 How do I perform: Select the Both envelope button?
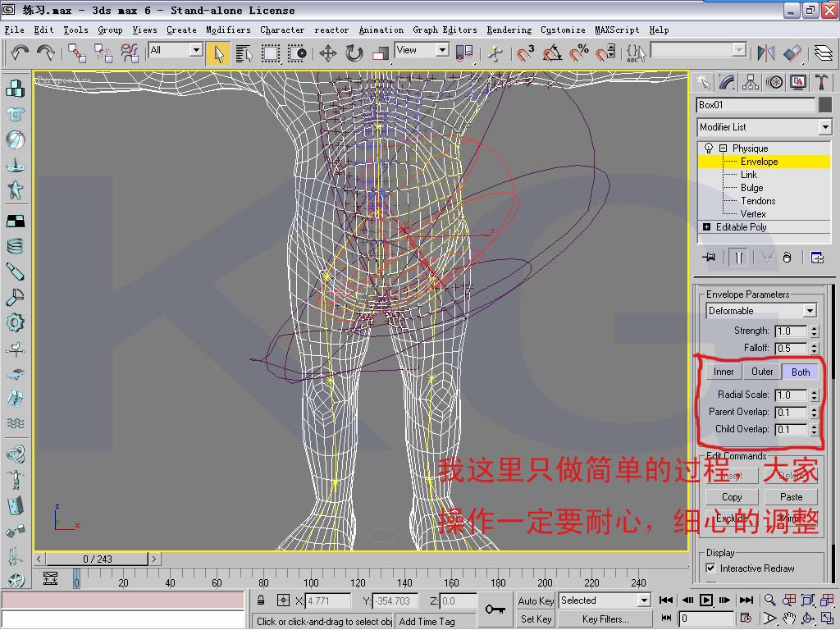click(801, 372)
